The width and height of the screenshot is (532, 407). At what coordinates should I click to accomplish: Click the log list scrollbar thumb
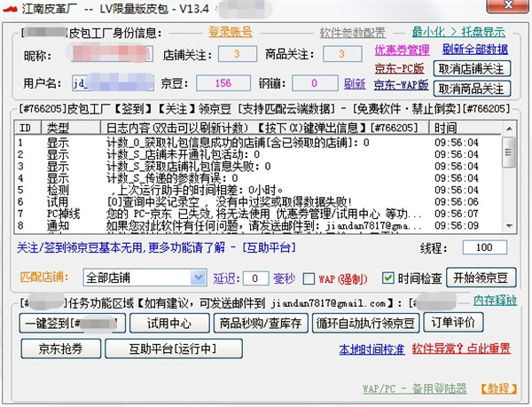509,153
